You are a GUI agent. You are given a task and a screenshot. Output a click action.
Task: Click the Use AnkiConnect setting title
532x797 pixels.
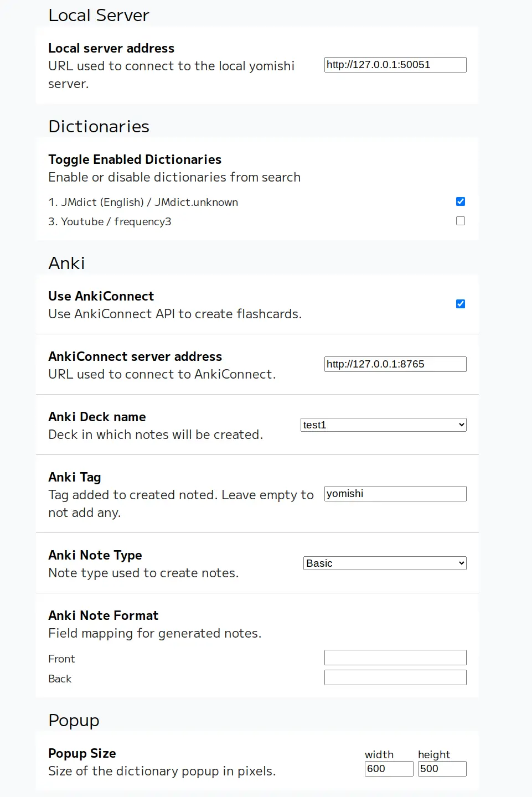click(101, 296)
